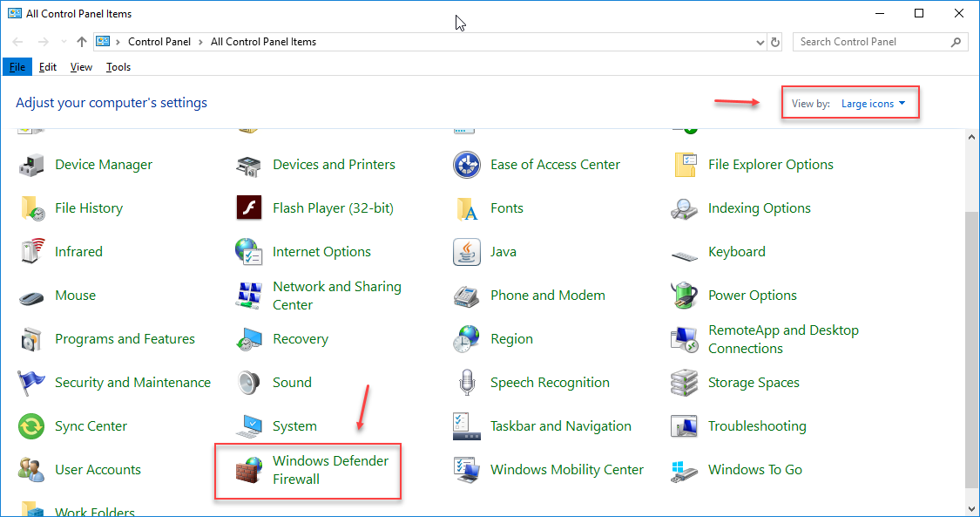Open the Programs and Features link

125,339
